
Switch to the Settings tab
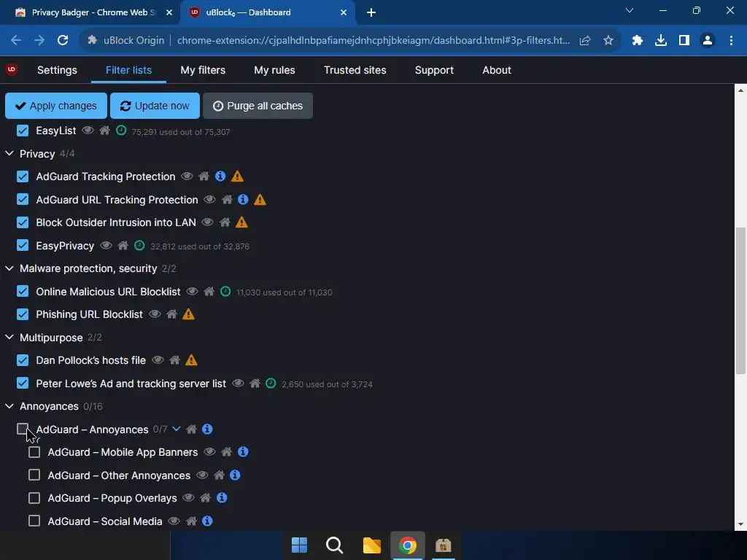(57, 70)
